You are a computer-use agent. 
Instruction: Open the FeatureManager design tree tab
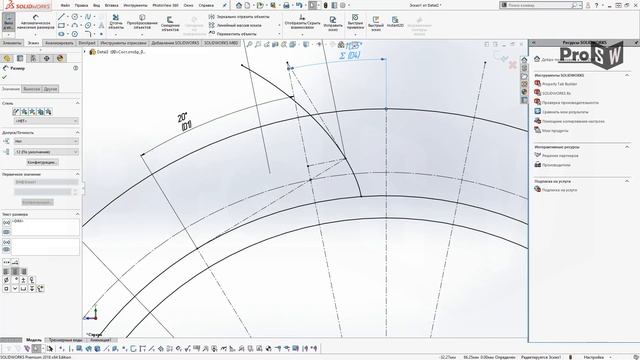pyautogui.click(x=7, y=58)
